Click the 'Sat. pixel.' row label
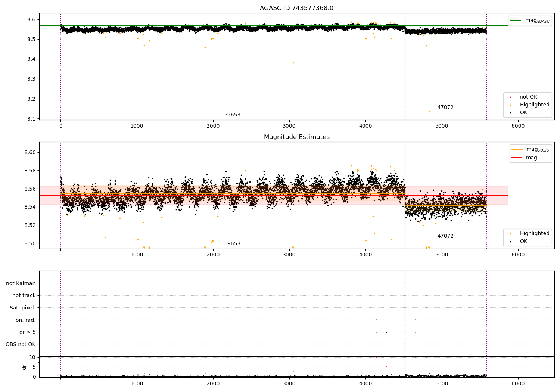This screenshot has width=560, height=392. 23,308
